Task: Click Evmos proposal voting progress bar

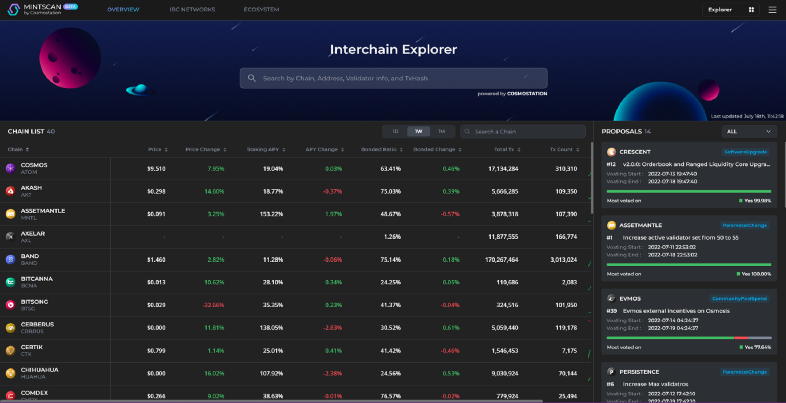Action: tap(689, 338)
